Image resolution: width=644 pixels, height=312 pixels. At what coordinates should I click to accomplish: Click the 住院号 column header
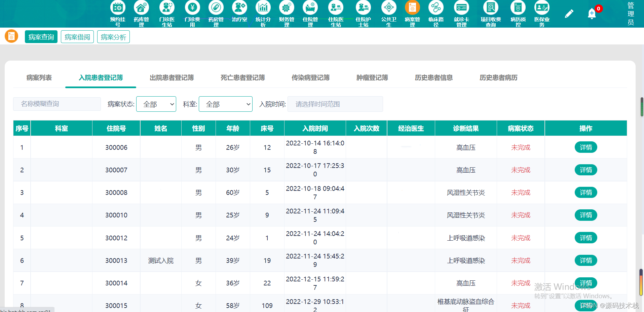coord(116,128)
